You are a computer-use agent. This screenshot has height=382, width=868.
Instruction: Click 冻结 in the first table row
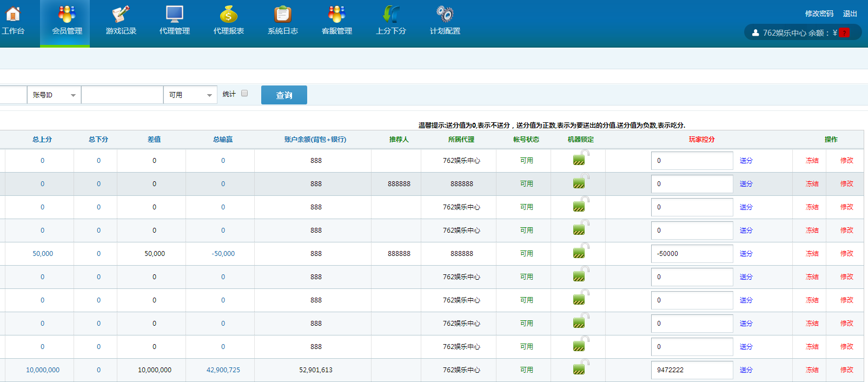[x=812, y=161]
